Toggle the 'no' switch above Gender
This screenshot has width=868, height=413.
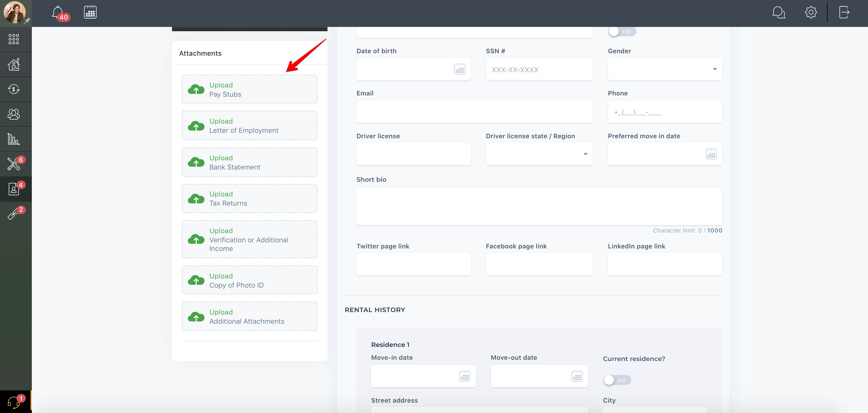pyautogui.click(x=622, y=31)
